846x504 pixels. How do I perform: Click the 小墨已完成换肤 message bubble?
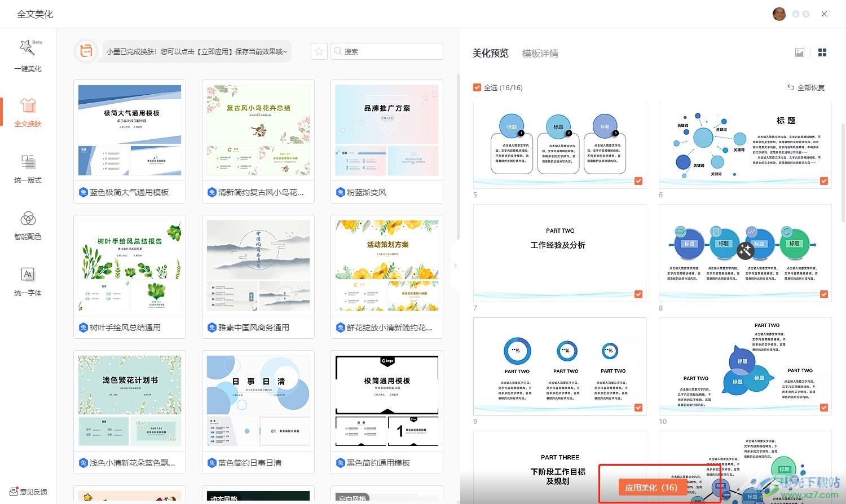[x=197, y=51]
